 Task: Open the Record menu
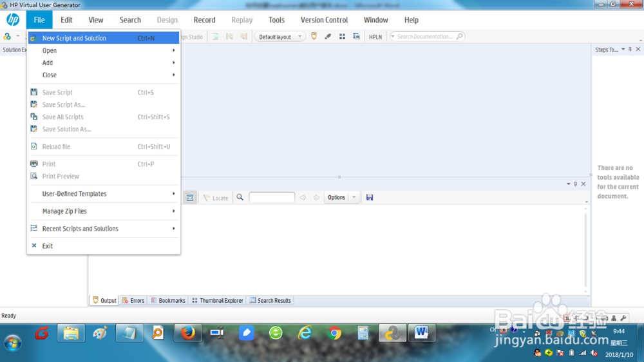click(x=204, y=20)
